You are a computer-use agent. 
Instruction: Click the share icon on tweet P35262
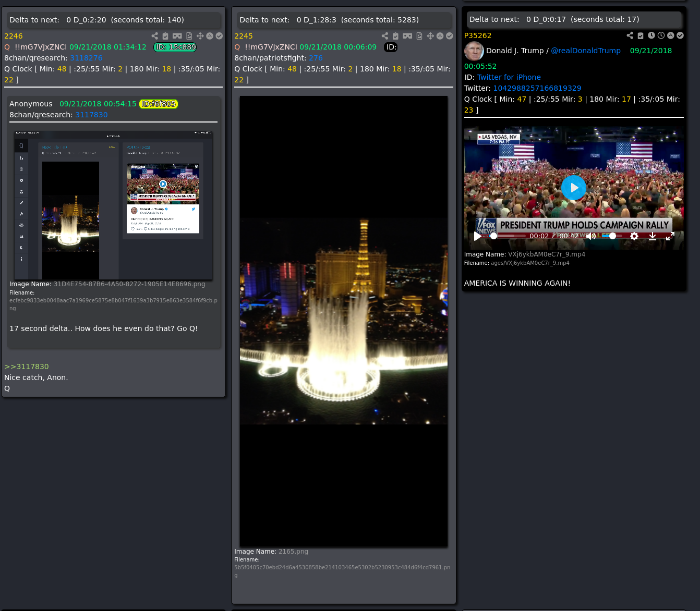point(630,35)
